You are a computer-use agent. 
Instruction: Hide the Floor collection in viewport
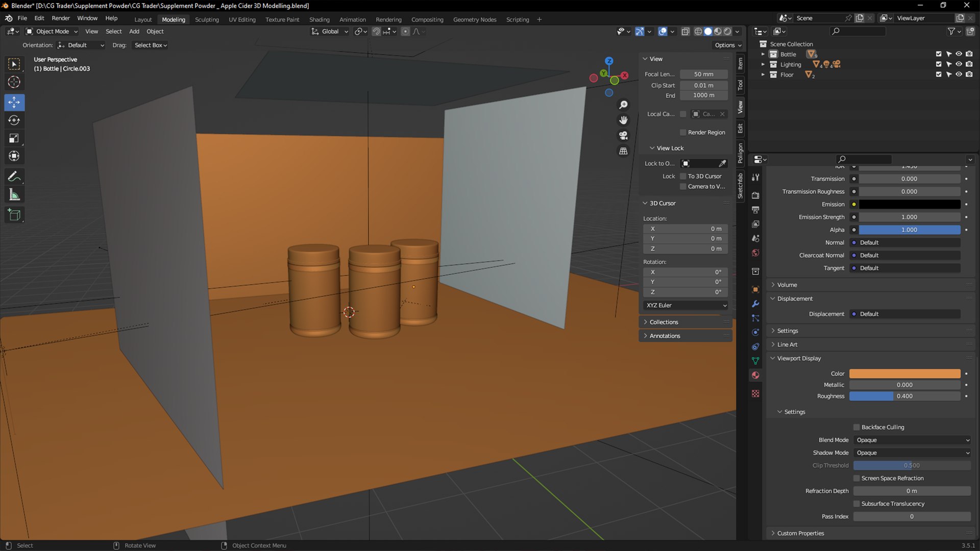(959, 74)
